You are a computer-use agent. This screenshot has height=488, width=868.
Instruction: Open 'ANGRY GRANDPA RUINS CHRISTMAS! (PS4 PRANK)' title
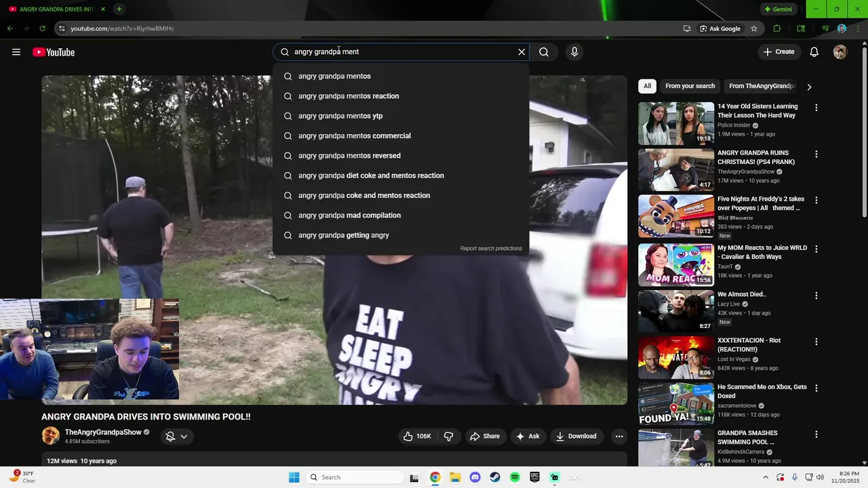click(756, 157)
